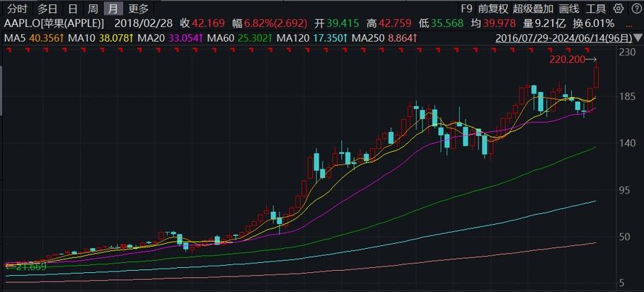Viewport: 644px width, 292px height.
Task: Switch chart to 日 daily period
Action: tap(72, 9)
